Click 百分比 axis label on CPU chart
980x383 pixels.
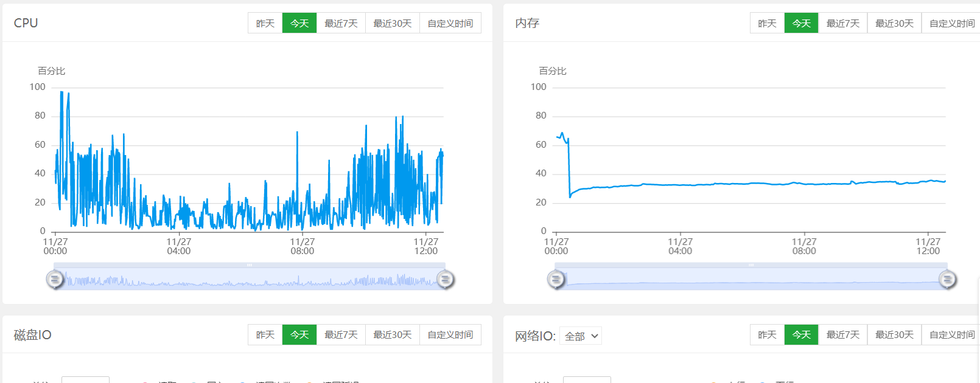click(52, 71)
